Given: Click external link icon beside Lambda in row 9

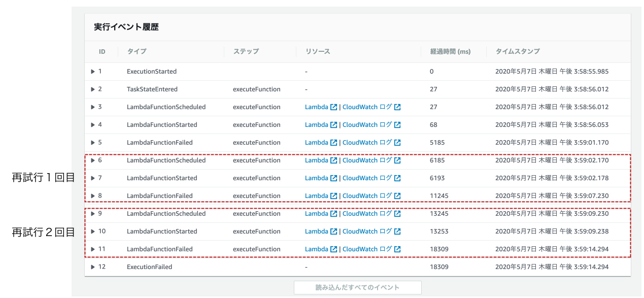Looking at the screenshot, I should pyautogui.click(x=333, y=214).
